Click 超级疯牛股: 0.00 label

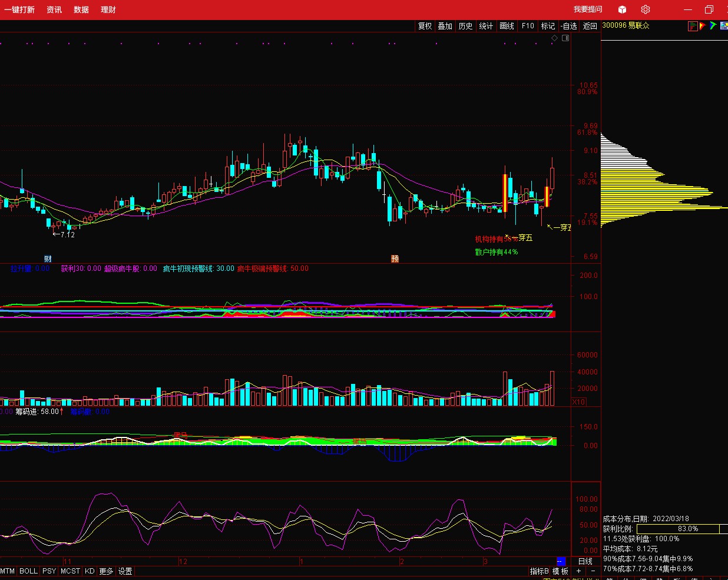click(131, 269)
